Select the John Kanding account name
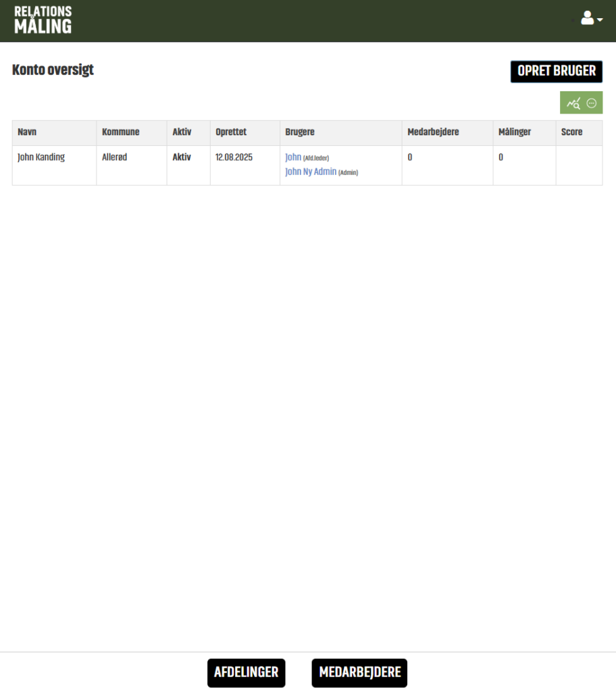 [x=41, y=157]
